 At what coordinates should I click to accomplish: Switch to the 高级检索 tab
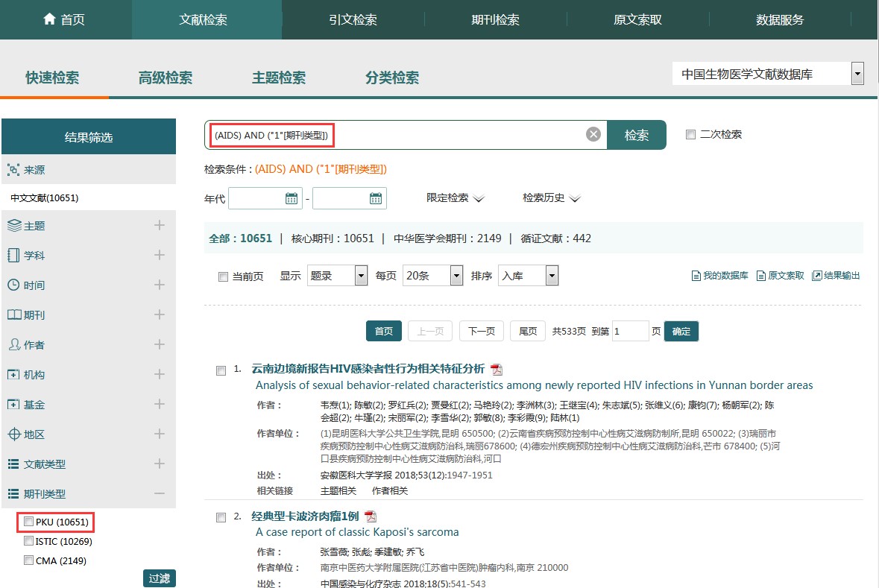coord(166,78)
